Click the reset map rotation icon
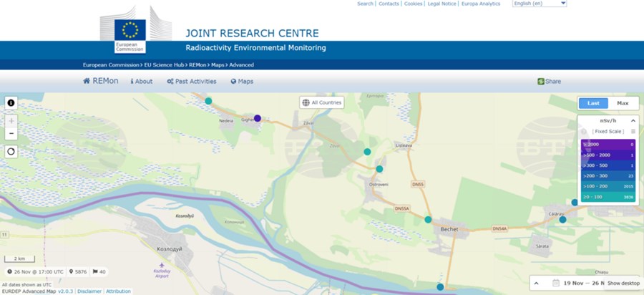This screenshot has height=295, width=644. click(x=11, y=151)
